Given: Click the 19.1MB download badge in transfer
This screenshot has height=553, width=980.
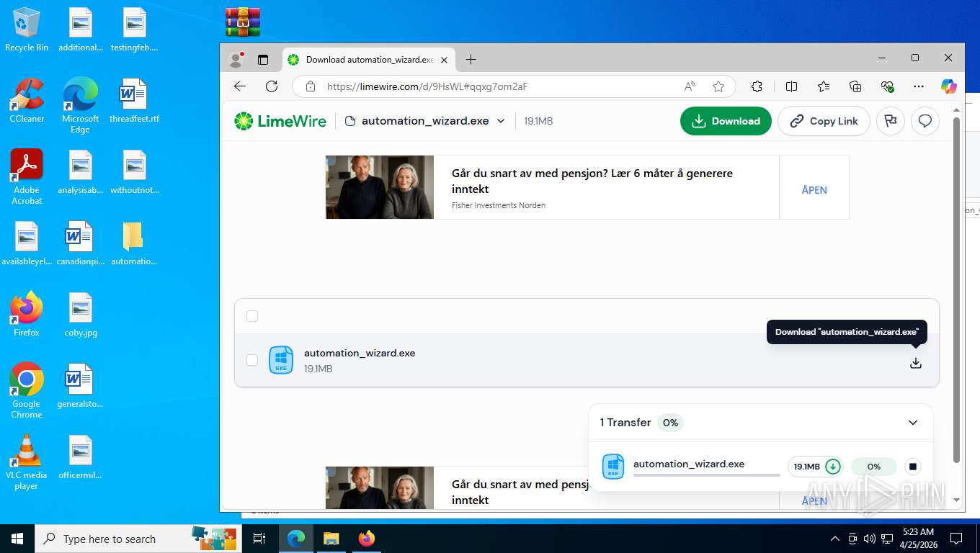Looking at the screenshot, I should coord(816,467).
